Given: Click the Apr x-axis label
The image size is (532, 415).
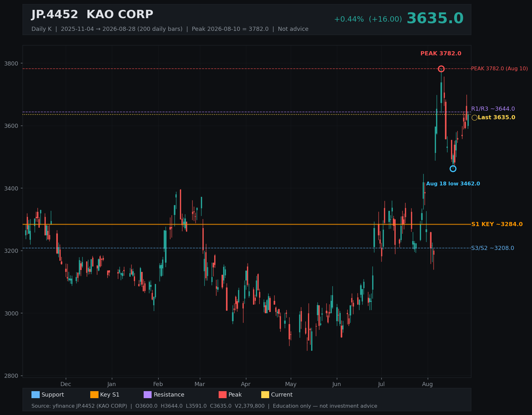Looking at the screenshot, I should pyautogui.click(x=246, y=384).
